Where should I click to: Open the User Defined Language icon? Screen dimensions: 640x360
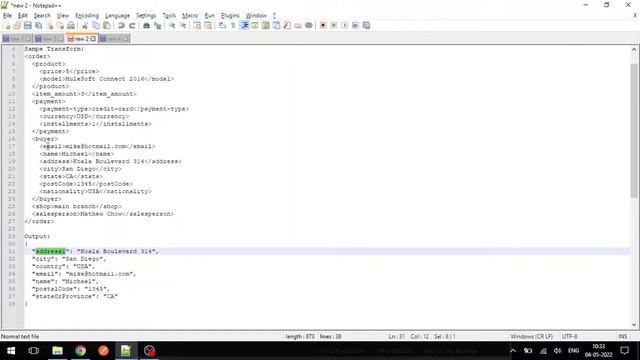tap(255, 25)
